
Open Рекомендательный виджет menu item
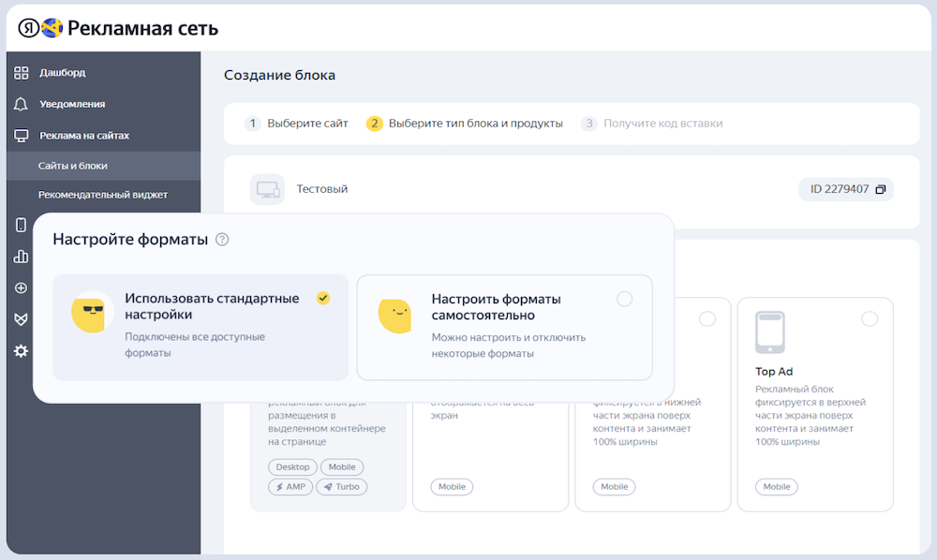103,195
